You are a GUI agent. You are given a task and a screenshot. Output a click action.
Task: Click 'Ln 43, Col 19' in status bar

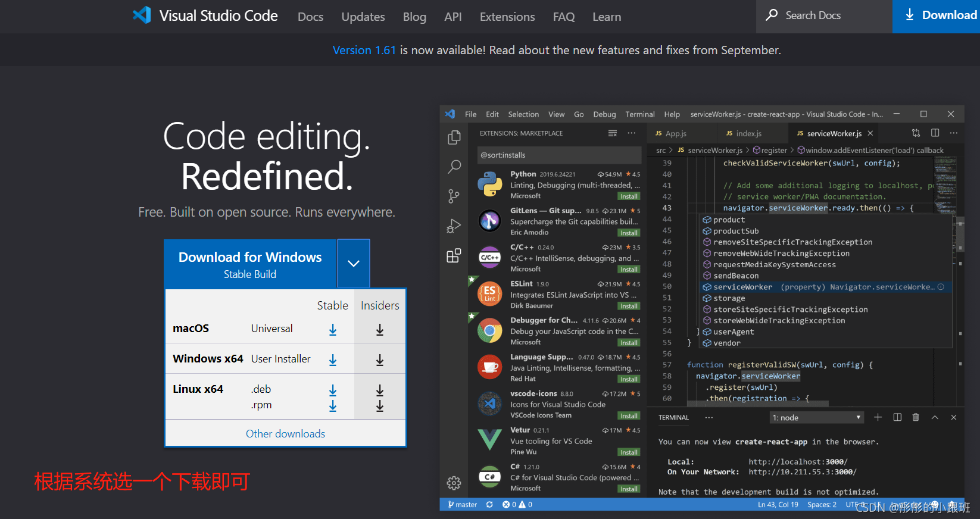tap(778, 505)
